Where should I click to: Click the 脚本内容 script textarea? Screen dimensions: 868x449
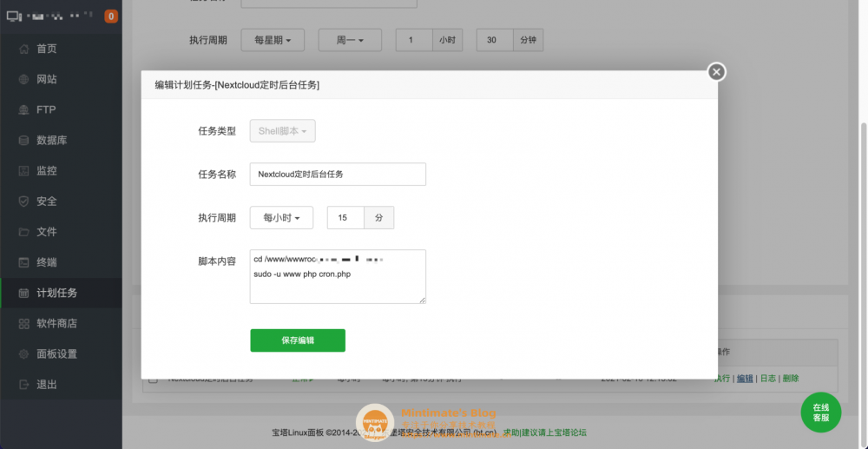(x=338, y=276)
